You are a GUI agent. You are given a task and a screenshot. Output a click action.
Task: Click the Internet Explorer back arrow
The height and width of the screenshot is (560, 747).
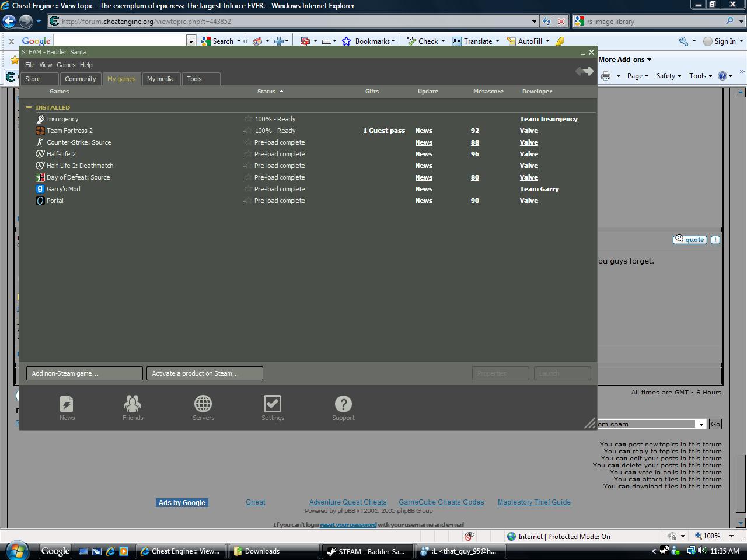pos(9,22)
